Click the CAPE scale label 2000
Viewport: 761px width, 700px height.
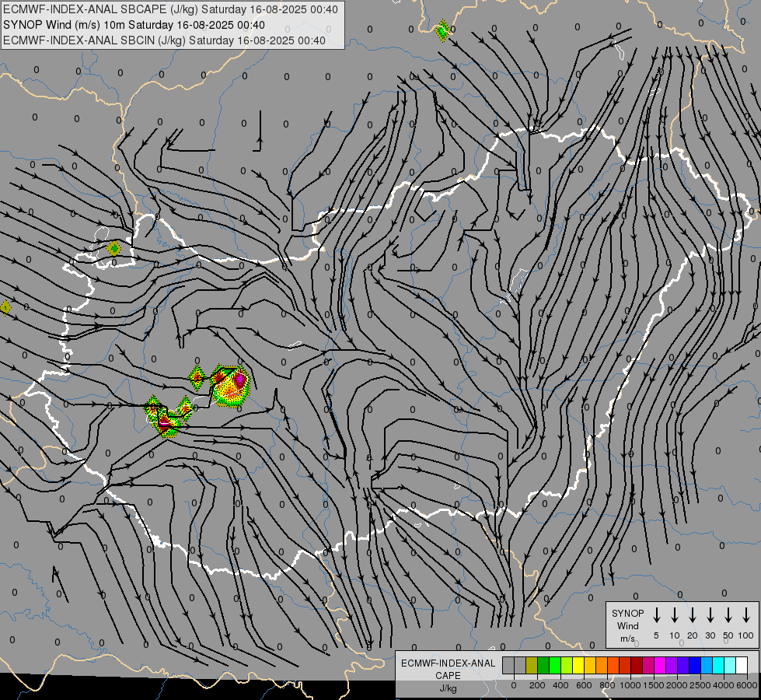pos(677,685)
